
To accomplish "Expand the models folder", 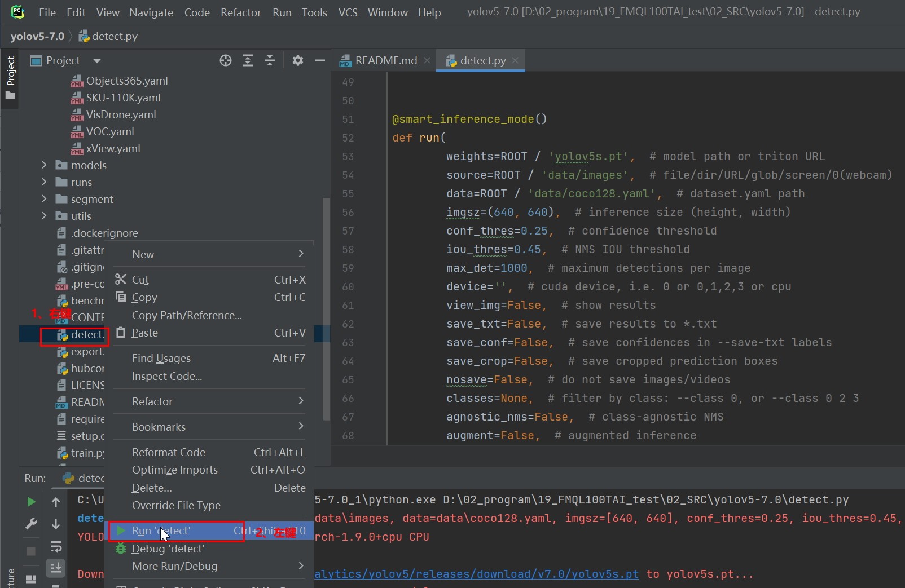I will tap(44, 165).
